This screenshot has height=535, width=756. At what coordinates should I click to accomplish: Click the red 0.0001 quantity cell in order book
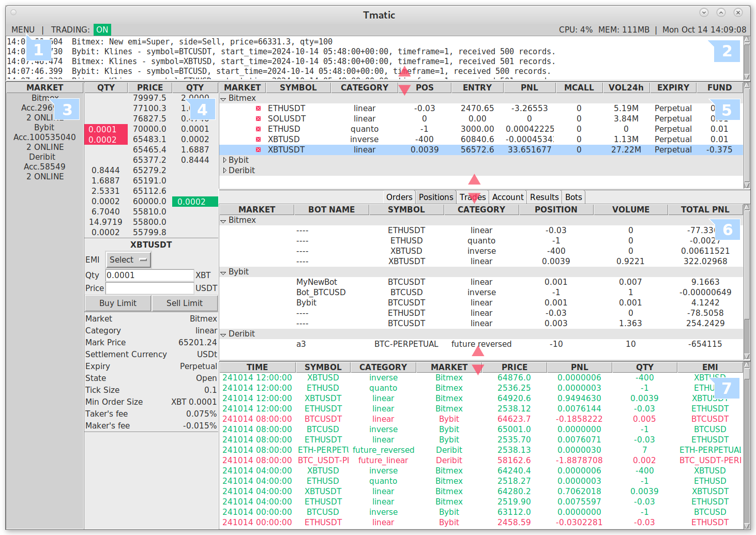(106, 129)
